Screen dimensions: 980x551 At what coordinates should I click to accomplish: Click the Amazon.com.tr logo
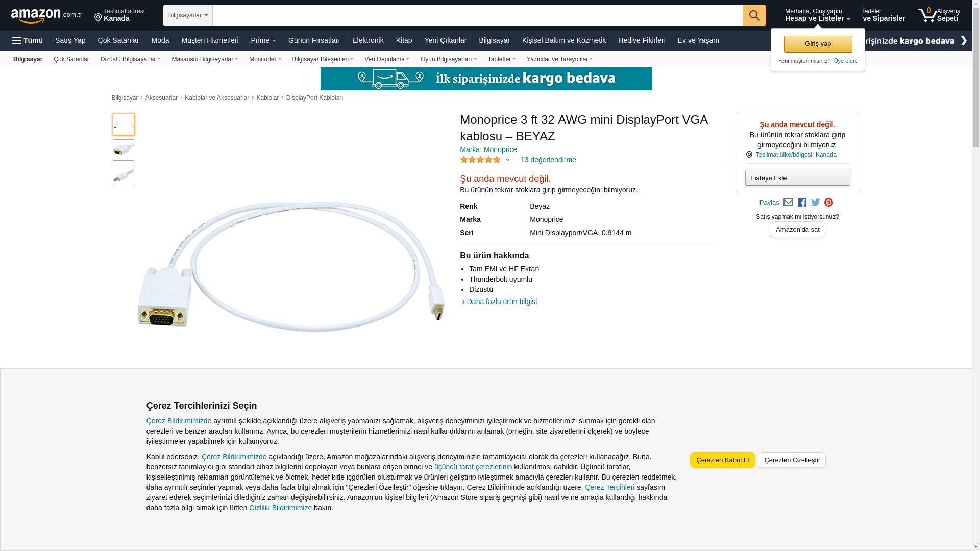click(x=46, y=15)
